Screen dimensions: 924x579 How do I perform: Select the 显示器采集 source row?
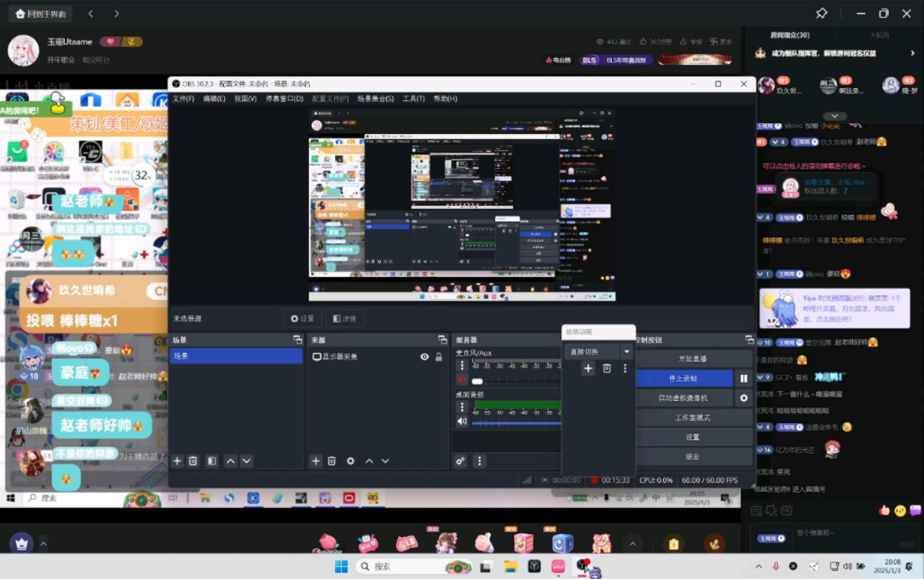tap(378, 356)
